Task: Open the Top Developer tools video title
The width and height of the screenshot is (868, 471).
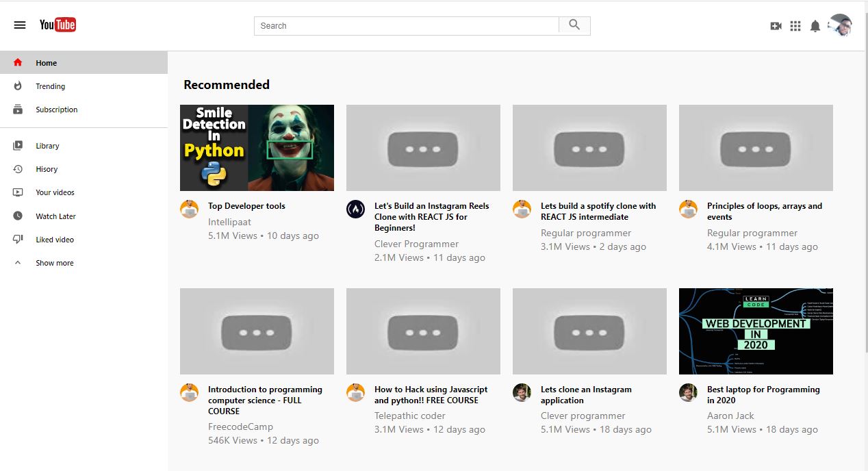Action: pyautogui.click(x=246, y=206)
